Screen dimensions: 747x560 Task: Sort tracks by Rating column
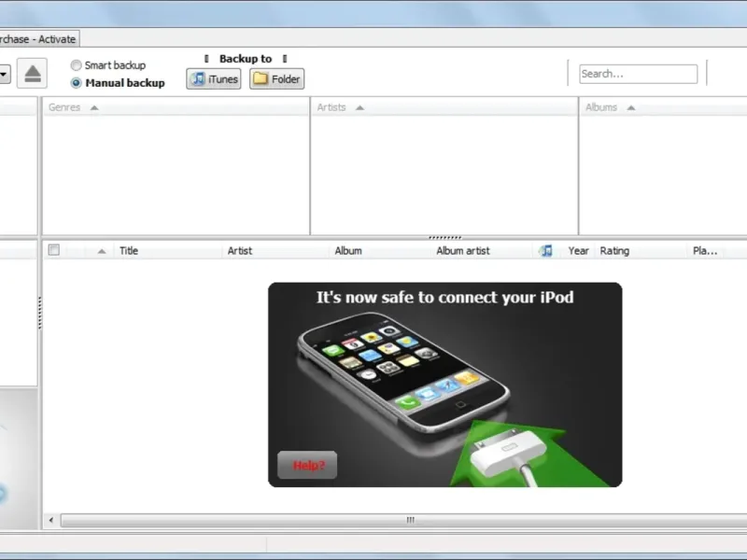[641, 251]
